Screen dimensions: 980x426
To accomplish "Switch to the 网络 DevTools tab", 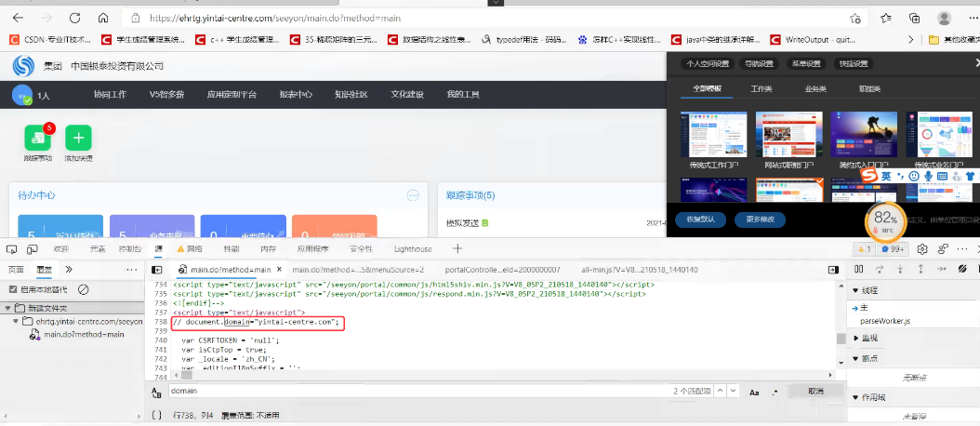I will coord(190,249).
